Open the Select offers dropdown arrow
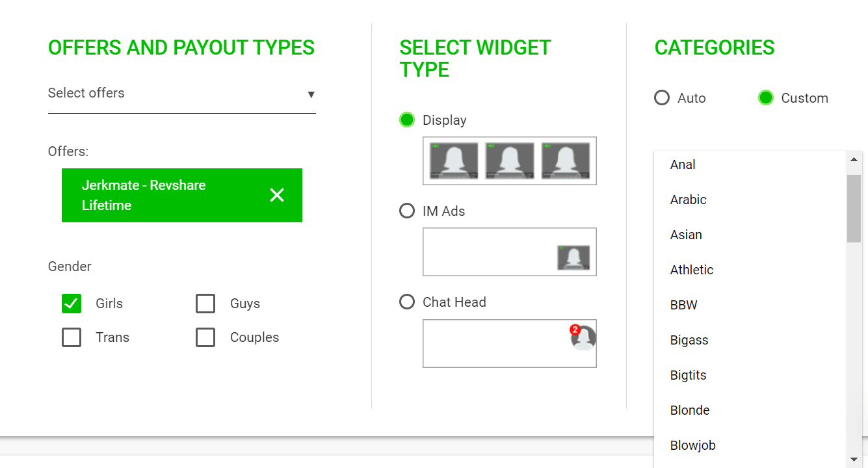Viewport: 868px width, 468px height. pyautogui.click(x=311, y=94)
